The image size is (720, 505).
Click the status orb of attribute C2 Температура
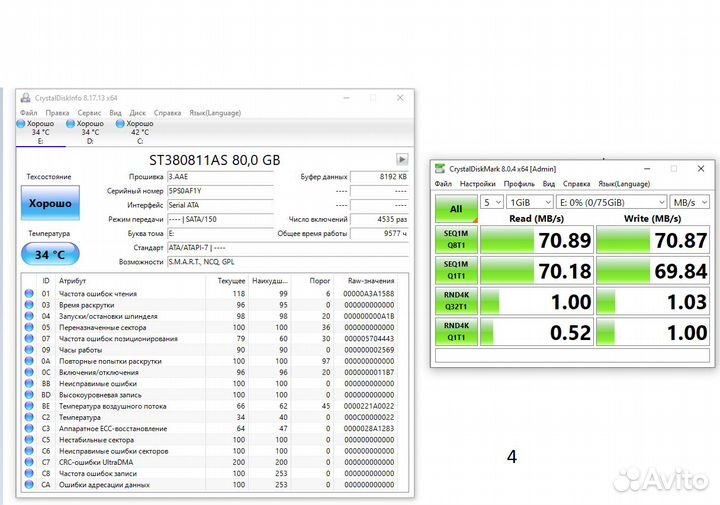click(29, 417)
